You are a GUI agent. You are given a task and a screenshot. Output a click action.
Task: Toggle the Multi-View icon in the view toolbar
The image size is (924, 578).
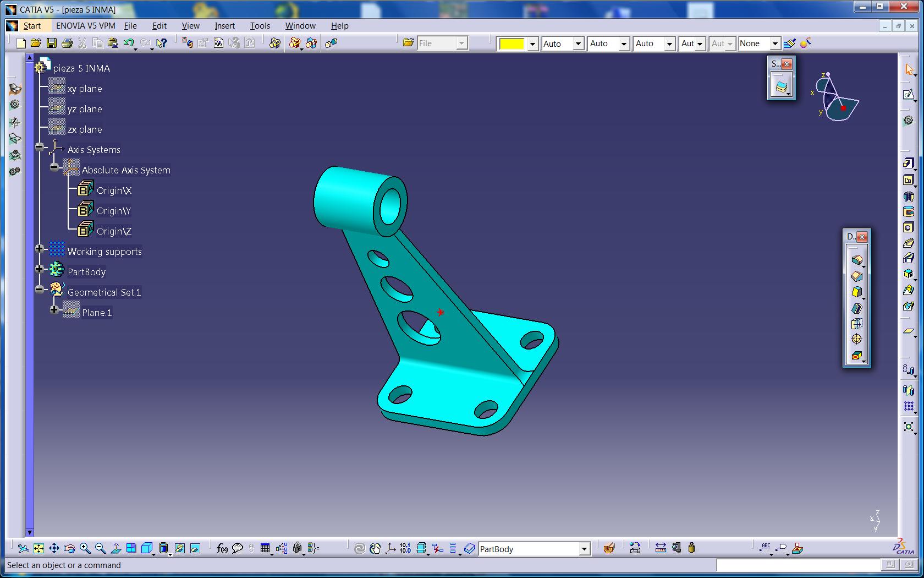click(131, 548)
